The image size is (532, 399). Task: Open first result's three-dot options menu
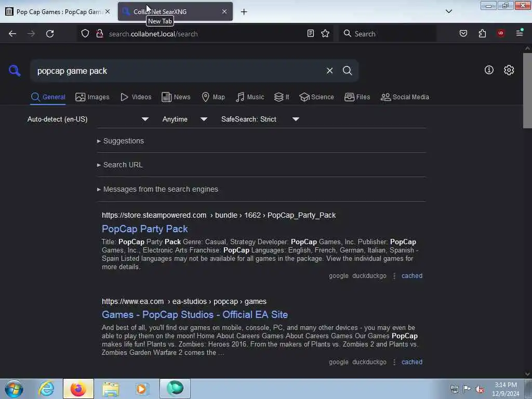click(x=394, y=276)
